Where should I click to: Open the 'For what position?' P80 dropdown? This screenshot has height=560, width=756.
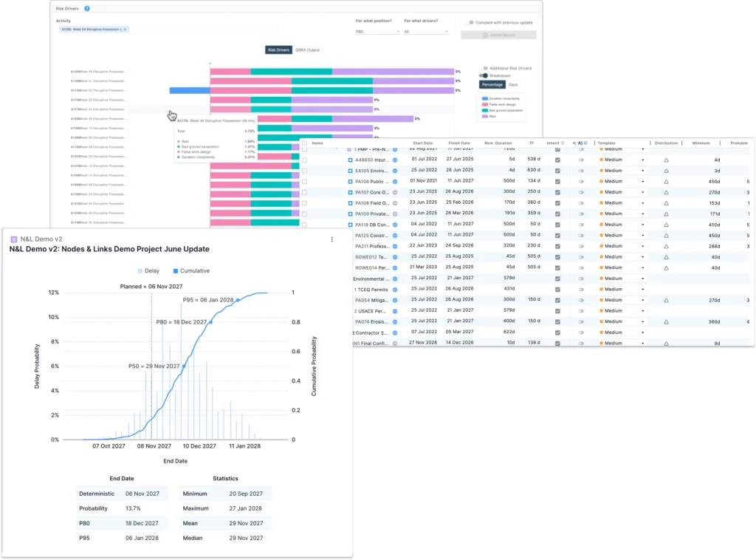pos(377,32)
